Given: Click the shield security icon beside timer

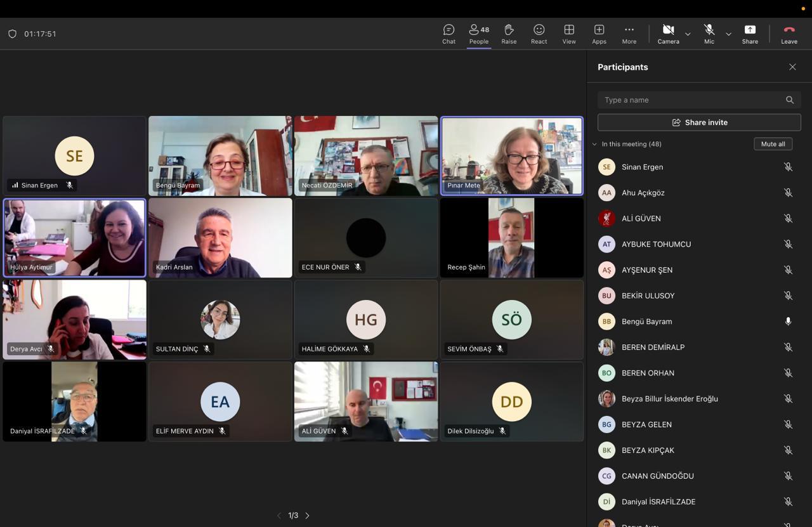Looking at the screenshot, I should pyautogui.click(x=12, y=34).
